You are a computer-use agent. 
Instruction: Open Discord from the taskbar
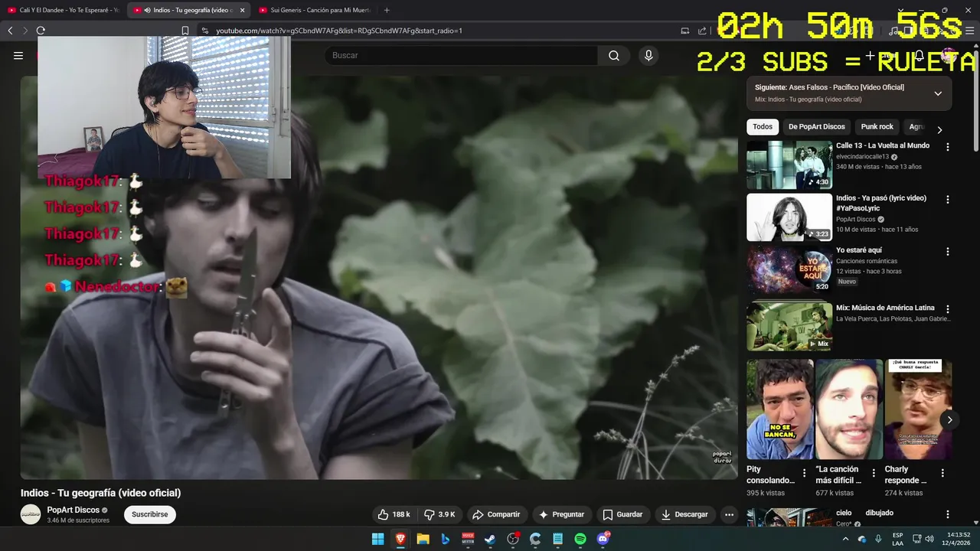[603, 539]
